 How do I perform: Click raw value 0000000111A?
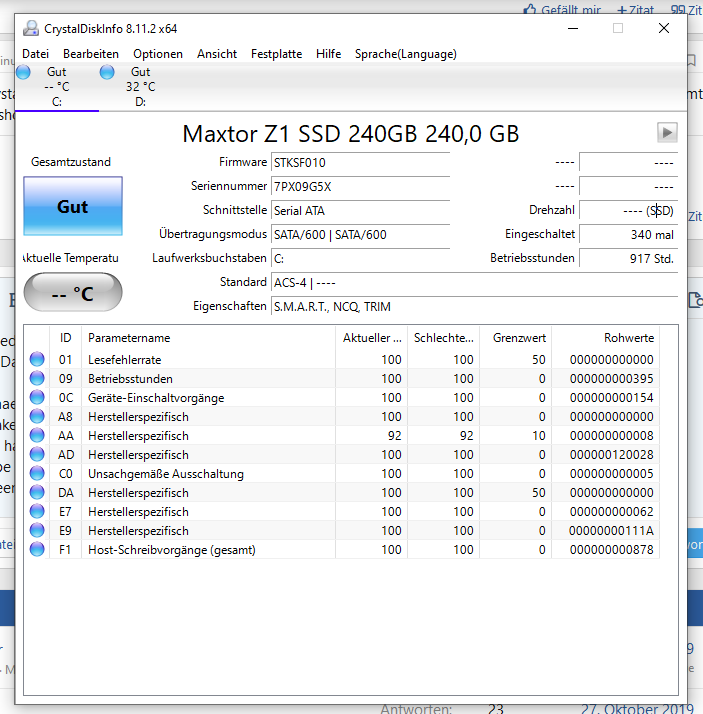(611, 531)
